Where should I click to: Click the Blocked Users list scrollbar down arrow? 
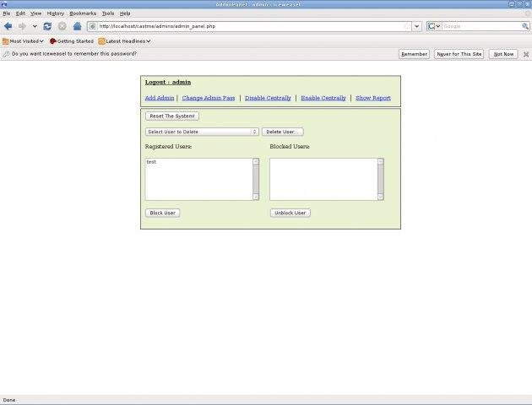(x=381, y=197)
